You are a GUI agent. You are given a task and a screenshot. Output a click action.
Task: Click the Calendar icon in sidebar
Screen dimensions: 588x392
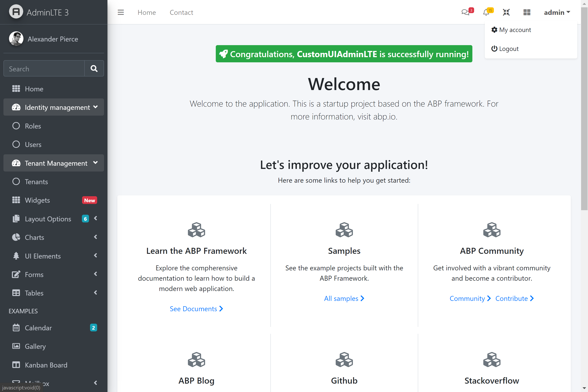(16, 328)
